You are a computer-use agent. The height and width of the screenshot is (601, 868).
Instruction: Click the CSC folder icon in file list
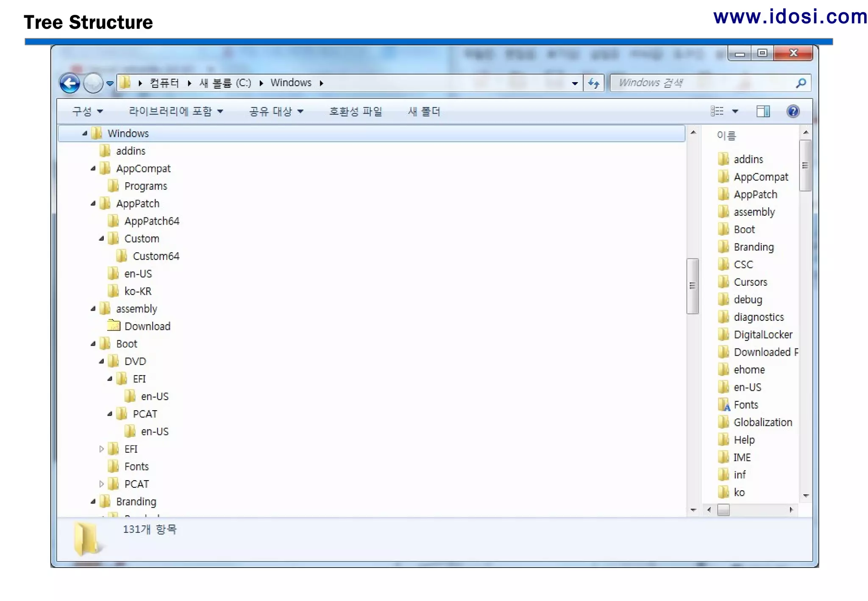click(x=723, y=264)
